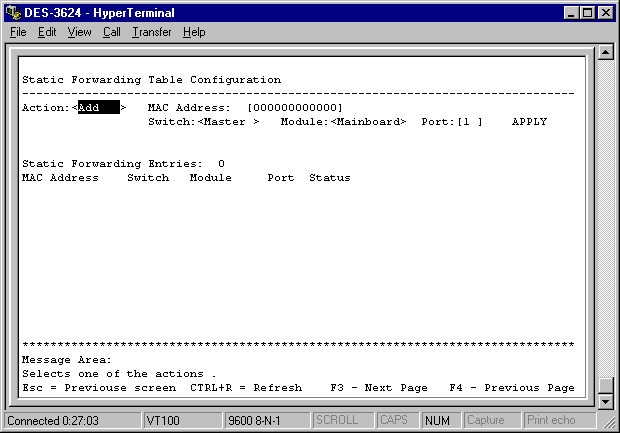Screen dimensions: 620x435
Task: Select the Switch Master field
Action: (229, 122)
